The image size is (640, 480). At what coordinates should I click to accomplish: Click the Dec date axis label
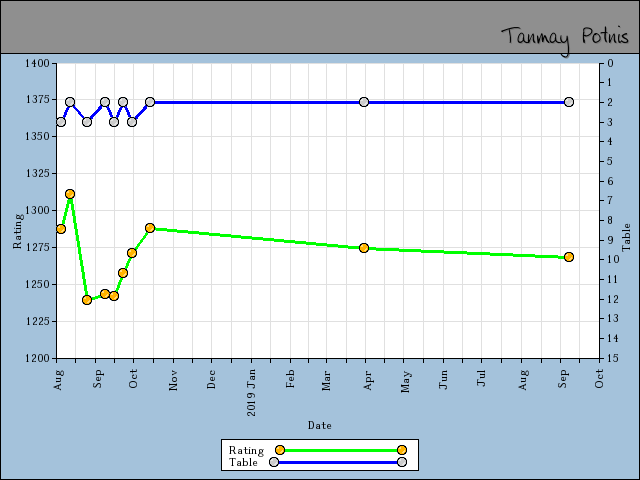point(211,380)
